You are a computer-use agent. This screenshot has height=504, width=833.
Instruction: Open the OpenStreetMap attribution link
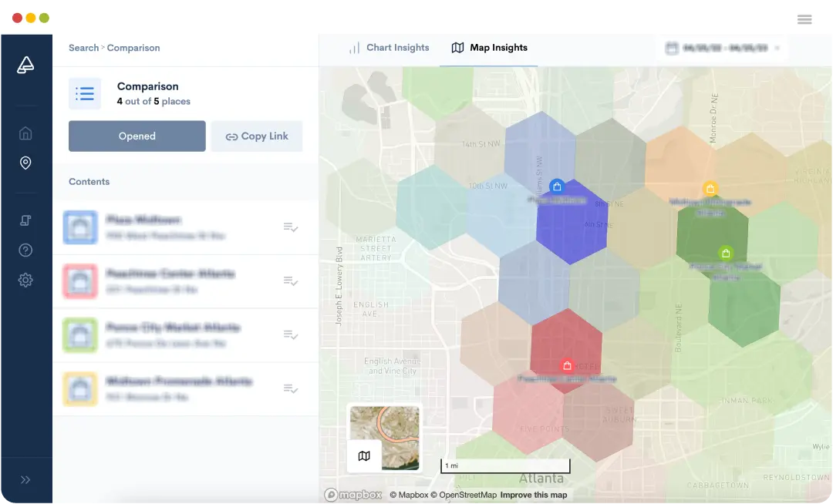point(464,495)
